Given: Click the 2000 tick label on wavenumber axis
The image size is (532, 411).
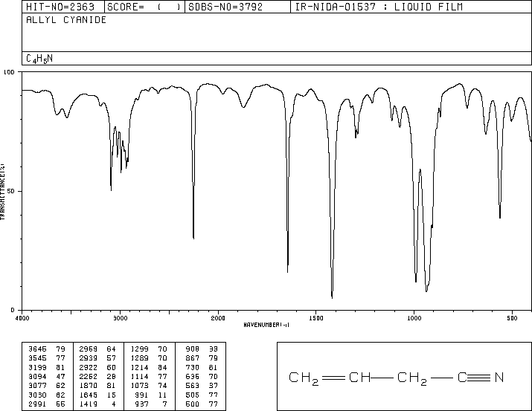Looking at the screenshot, I should coord(218,318).
